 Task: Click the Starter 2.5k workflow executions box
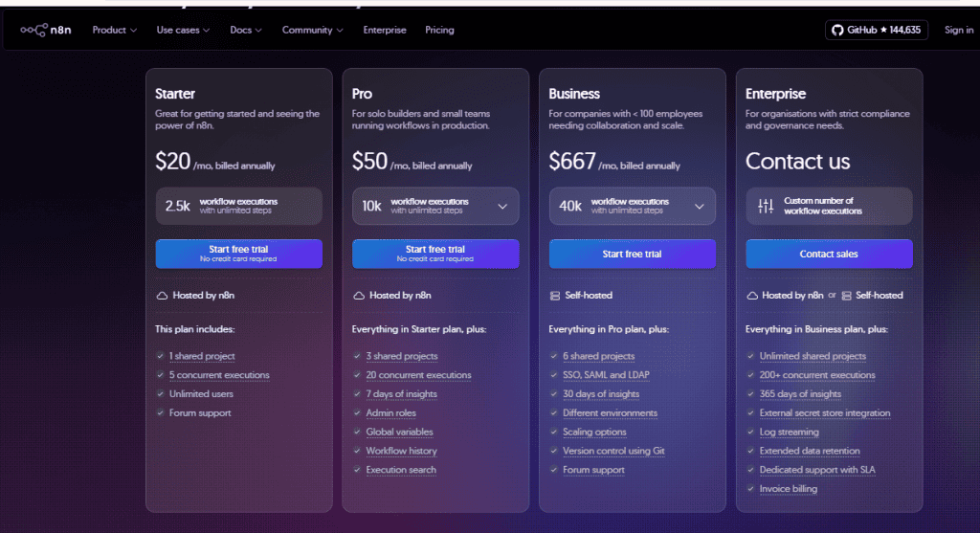(x=238, y=206)
